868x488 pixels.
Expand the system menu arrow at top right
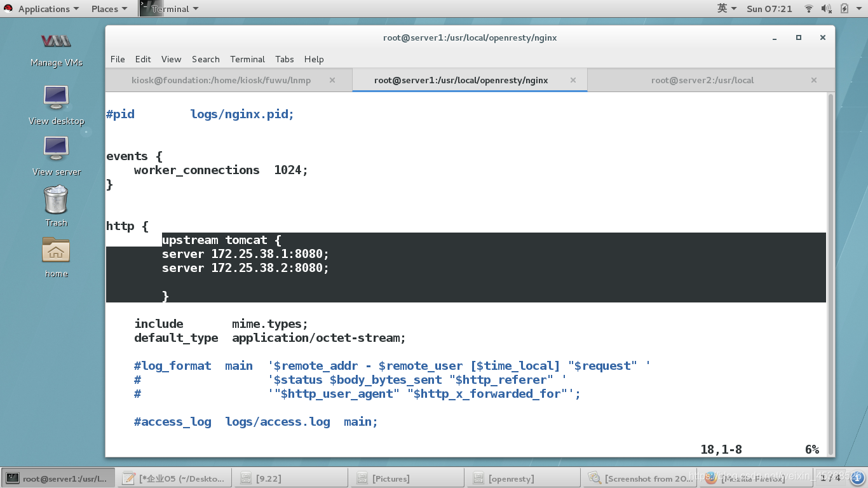point(859,9)
